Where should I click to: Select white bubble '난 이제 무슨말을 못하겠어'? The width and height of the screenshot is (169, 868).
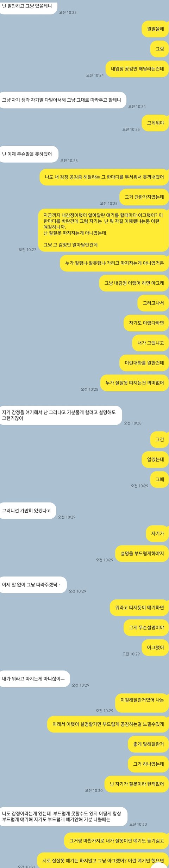coord(29,154)
